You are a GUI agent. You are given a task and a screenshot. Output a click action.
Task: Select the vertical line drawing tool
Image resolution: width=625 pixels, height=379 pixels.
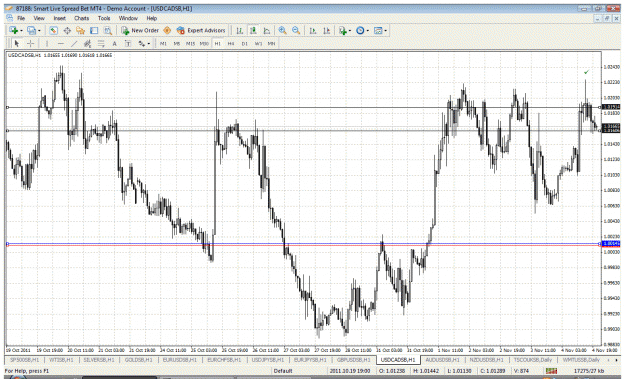click(47, 43)
